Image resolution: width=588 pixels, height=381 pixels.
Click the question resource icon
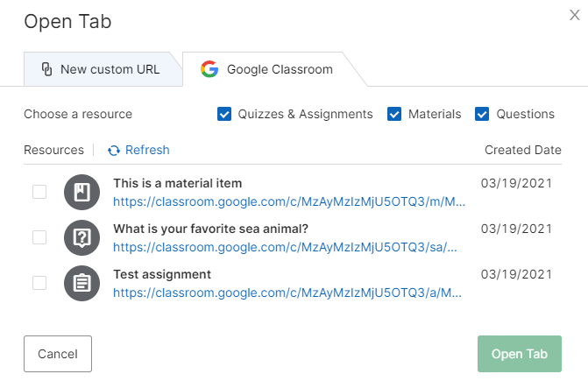[x=81, y=237]
